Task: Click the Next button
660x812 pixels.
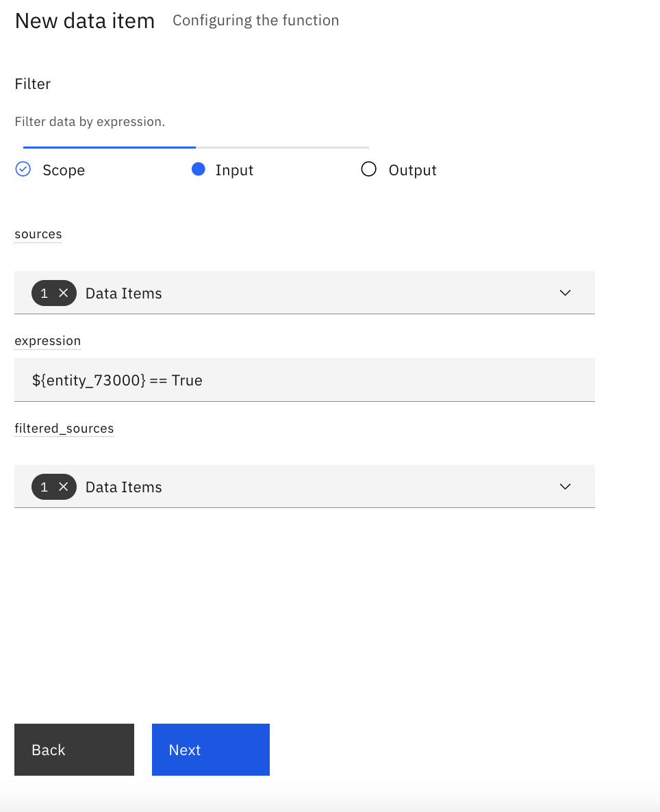Action: tap(211, 749)
